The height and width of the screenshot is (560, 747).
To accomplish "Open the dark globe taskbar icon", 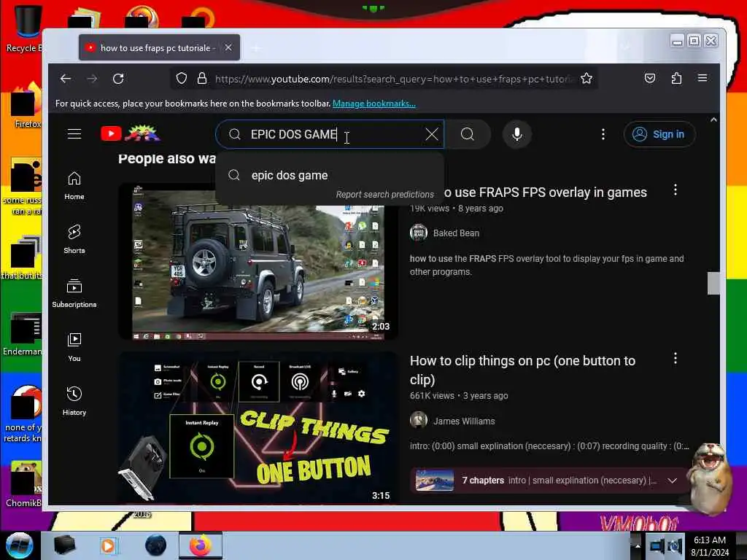I will tap(156, 545).
